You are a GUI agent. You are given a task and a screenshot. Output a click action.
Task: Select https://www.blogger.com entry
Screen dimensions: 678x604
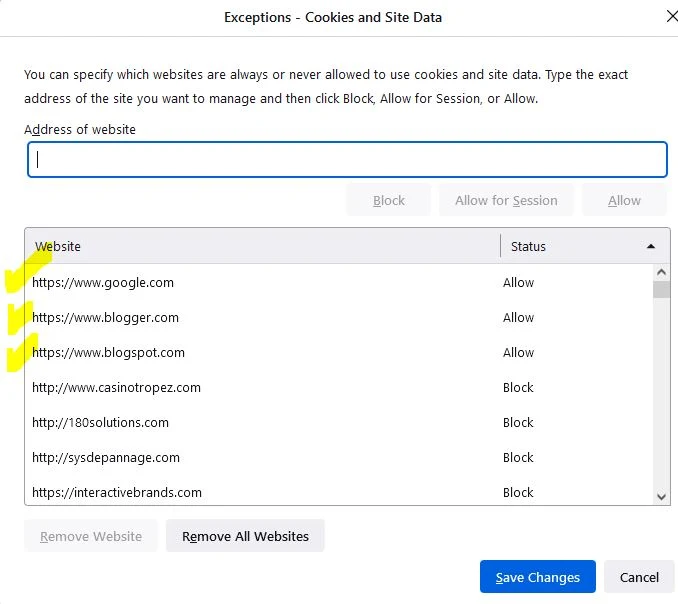[339, 318]
